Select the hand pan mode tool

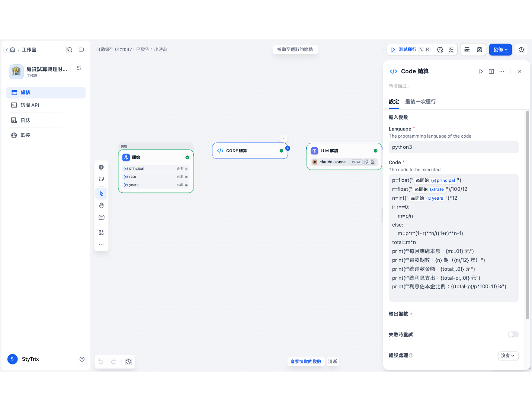101,205
